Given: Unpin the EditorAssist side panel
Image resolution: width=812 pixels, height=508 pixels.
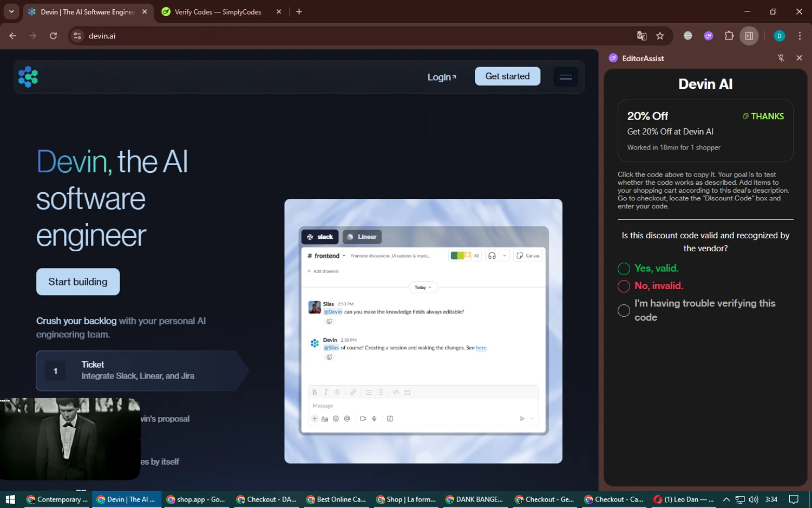Looking at the screenshot, I should pyautogui.click(x=781, y=58).
